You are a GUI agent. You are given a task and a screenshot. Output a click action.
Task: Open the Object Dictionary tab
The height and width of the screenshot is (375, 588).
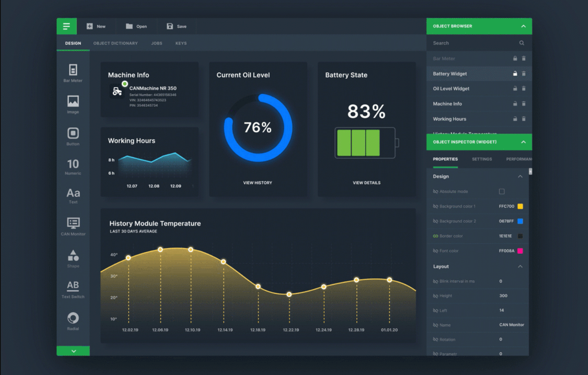116,43
